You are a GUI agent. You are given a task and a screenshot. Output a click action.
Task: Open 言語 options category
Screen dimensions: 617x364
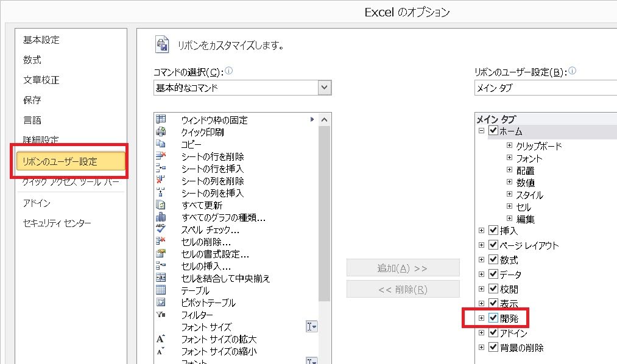tap(32, 120)
